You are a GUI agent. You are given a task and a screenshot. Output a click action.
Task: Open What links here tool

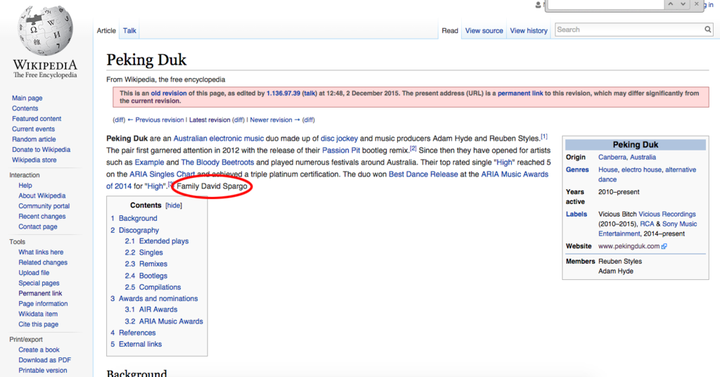click(41, 252)
